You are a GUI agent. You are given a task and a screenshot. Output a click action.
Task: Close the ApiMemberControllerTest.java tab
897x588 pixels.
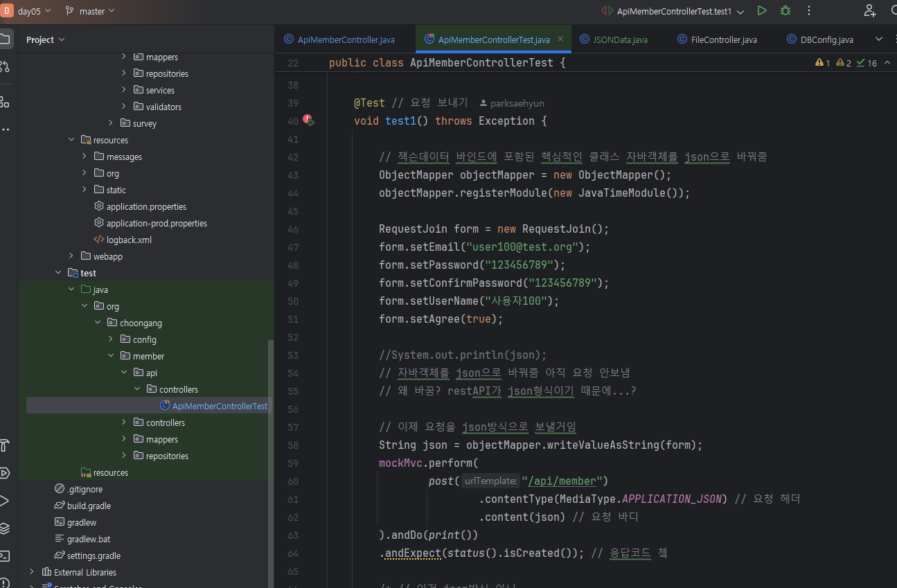[560, 39]
